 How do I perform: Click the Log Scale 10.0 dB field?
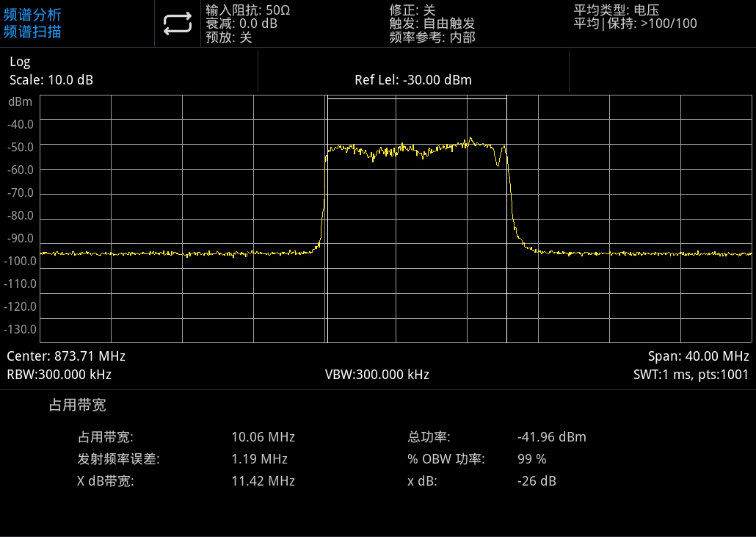coord(51,71)
